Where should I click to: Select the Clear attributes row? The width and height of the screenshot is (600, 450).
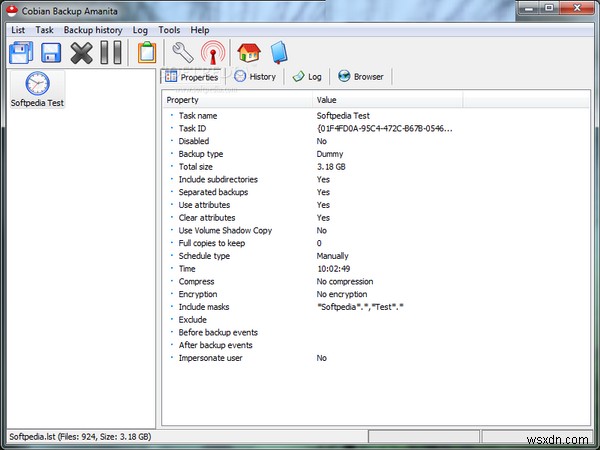(x=376, y=218)
